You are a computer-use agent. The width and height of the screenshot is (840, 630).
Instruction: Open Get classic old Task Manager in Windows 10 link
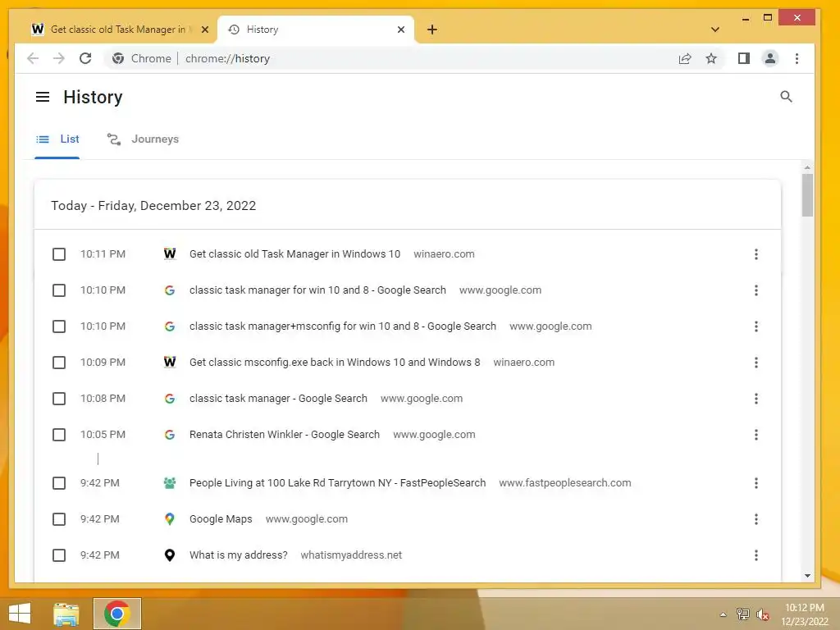point(294,254)
